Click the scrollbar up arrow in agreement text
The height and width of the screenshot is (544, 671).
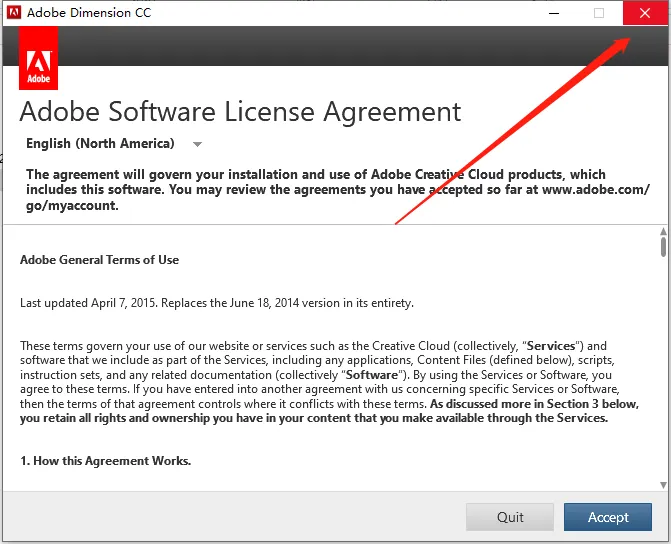663,231
